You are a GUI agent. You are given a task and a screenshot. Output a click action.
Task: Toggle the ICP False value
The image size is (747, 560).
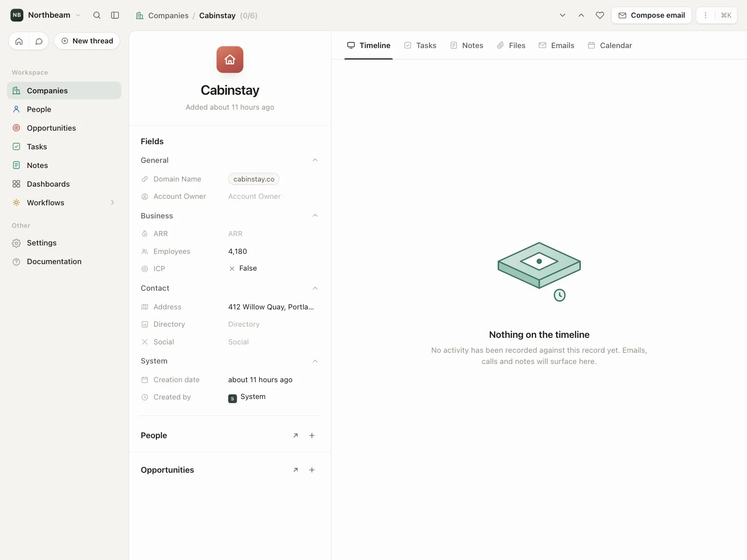[x=243, y=268]
